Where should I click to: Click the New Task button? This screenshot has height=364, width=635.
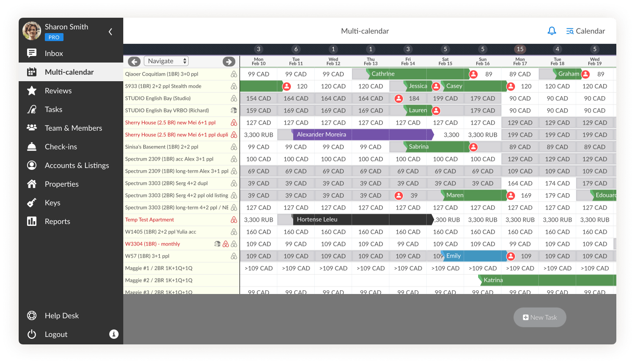[540, 317]
